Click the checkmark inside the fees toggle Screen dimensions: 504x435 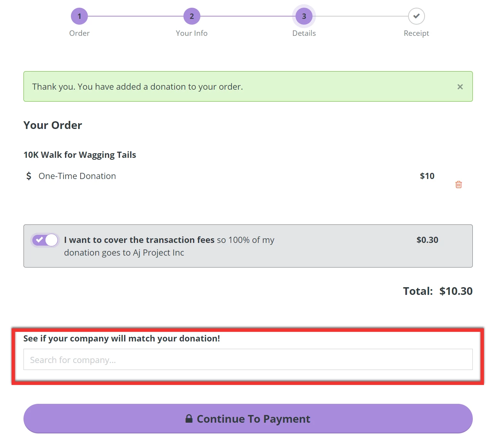(x=40, y=240)
